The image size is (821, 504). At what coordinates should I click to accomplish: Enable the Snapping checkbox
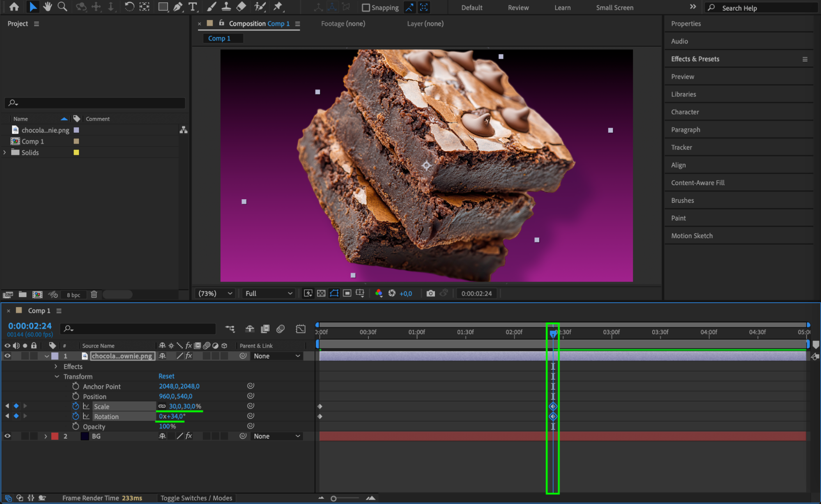(366, 7)
